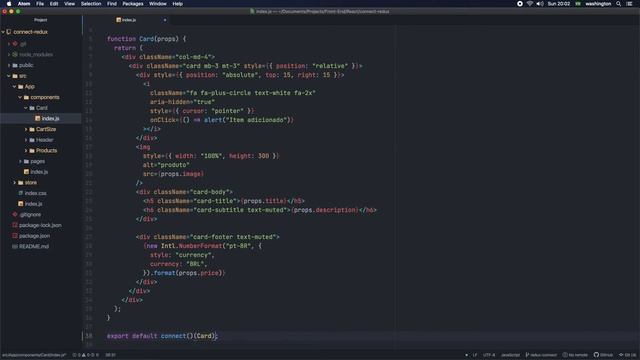640x360 pixels.
Task: Click the store folder icon
Action: tap(20, 182)
